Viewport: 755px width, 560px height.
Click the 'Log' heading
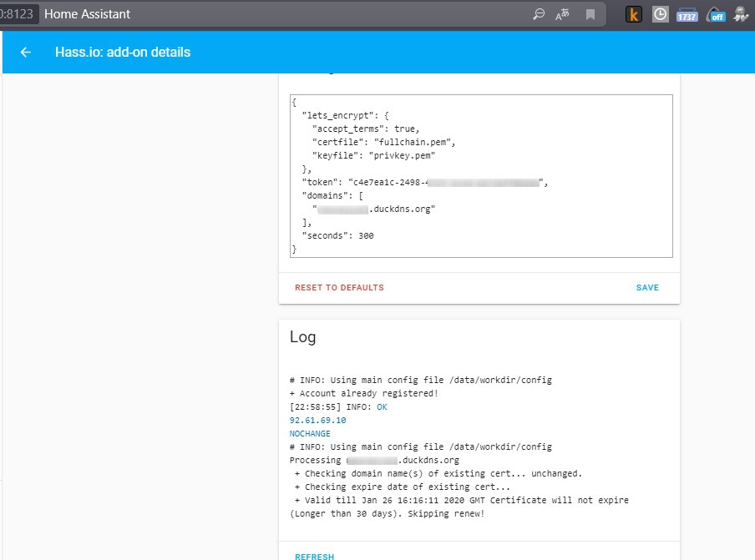coord(303,337)
